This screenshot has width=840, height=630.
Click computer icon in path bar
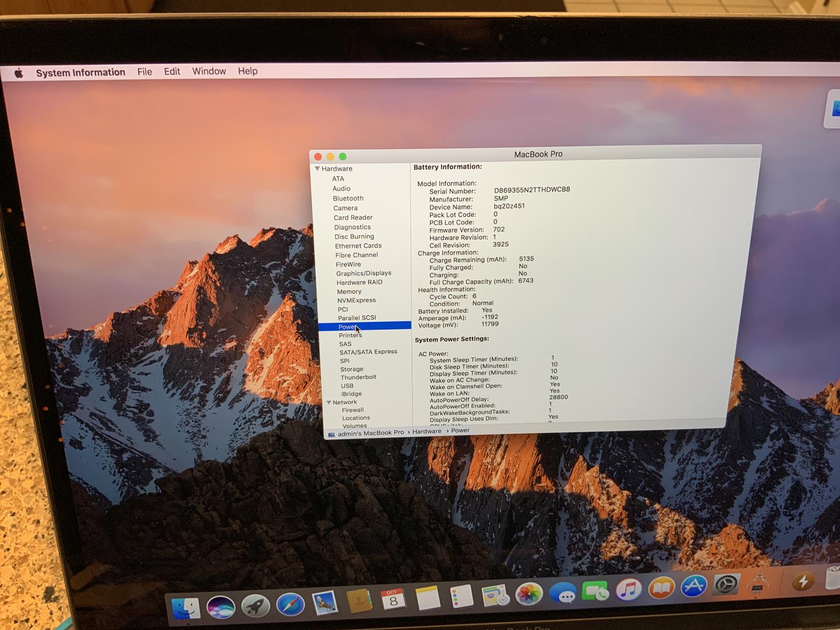(331, 434)
